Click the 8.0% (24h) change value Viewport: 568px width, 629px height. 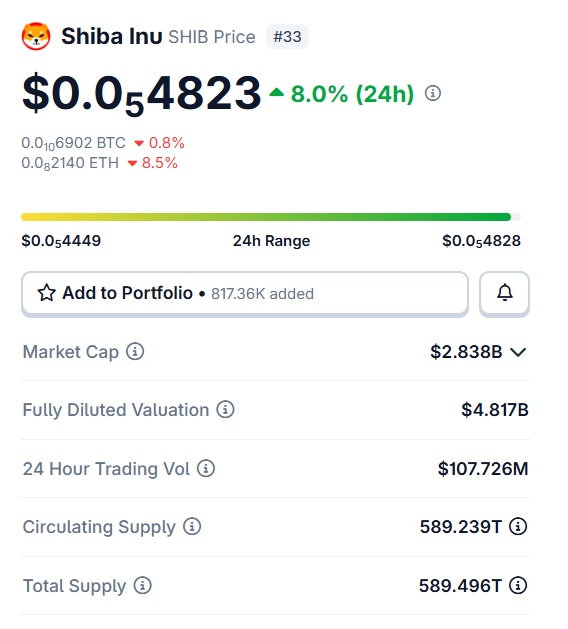pyautogui.click(x=352, y=94)
